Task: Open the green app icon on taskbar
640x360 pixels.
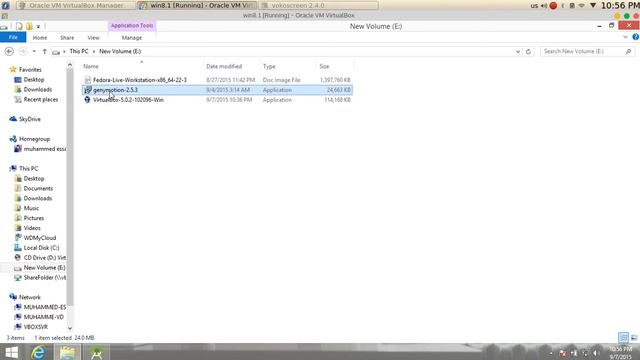Action: click(96, 353)
